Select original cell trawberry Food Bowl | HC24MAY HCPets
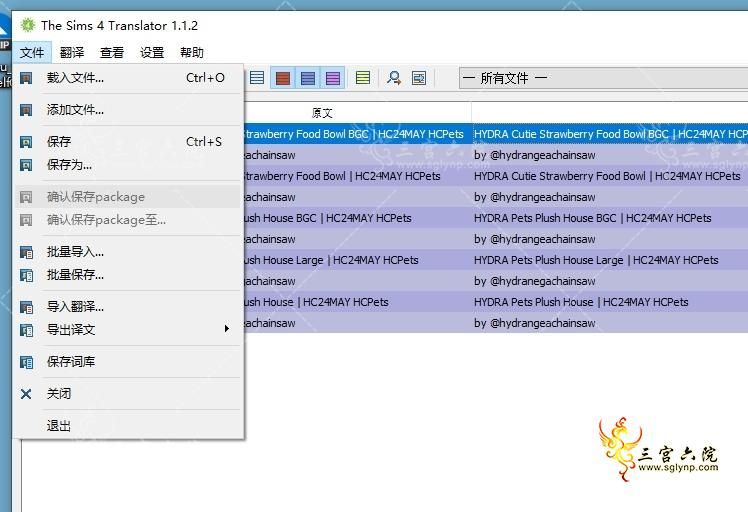This screenshot has height=512, width=748. 358,176
